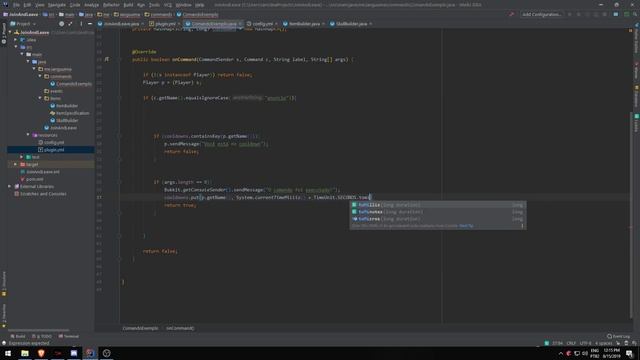640x360 pixels.
Task: Click the UTF-8 encoding status widget
Action: click(x=585, y=343)
